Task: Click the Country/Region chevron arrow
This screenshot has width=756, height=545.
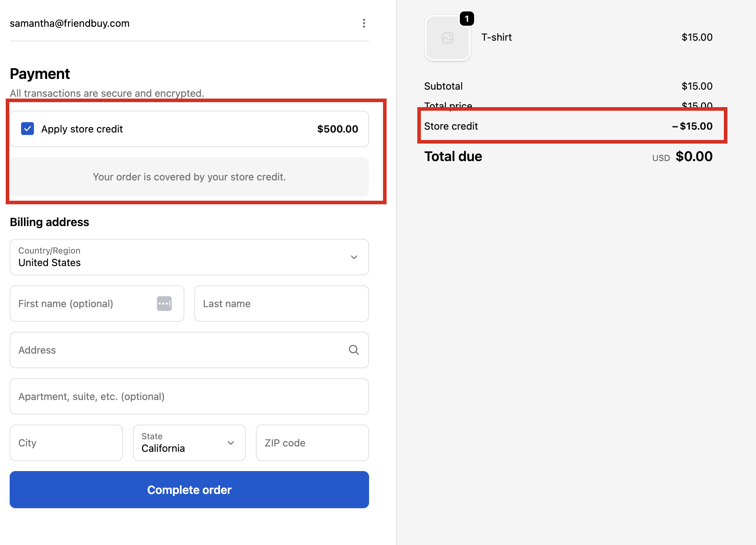Action: coord(354,257)
